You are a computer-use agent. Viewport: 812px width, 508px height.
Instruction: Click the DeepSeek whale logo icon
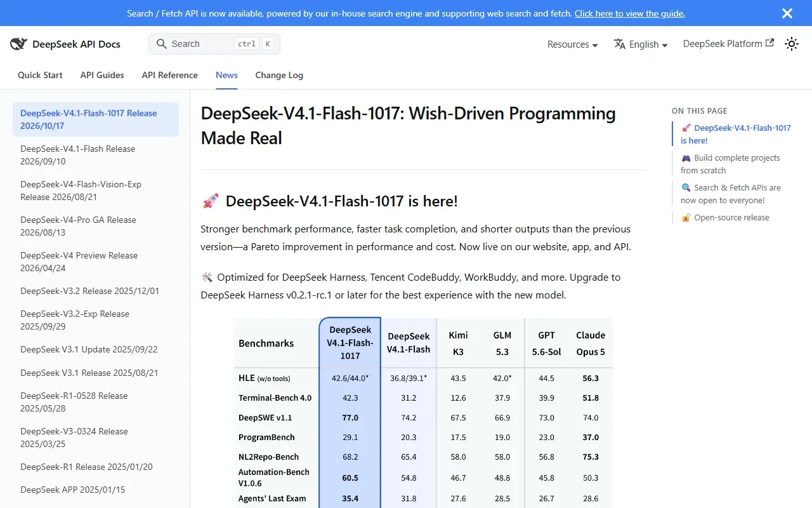[x=18, y=44]
